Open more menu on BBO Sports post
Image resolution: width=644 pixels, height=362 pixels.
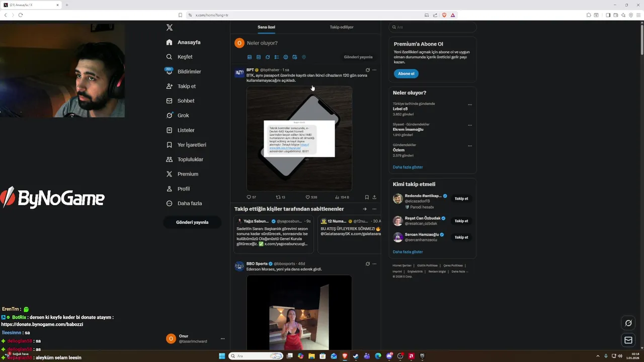(374, 263)
